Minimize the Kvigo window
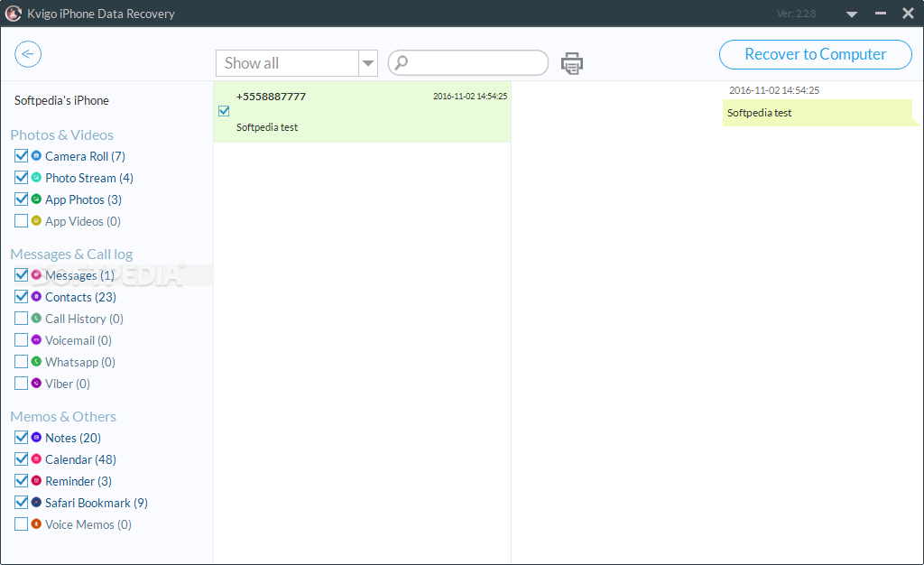This screenshot has height=565, width=924. point(881,13)
